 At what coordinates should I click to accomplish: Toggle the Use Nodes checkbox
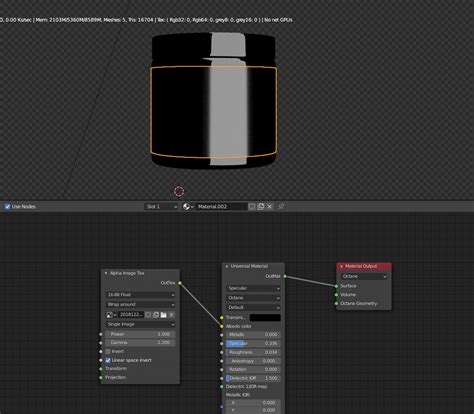8,207
